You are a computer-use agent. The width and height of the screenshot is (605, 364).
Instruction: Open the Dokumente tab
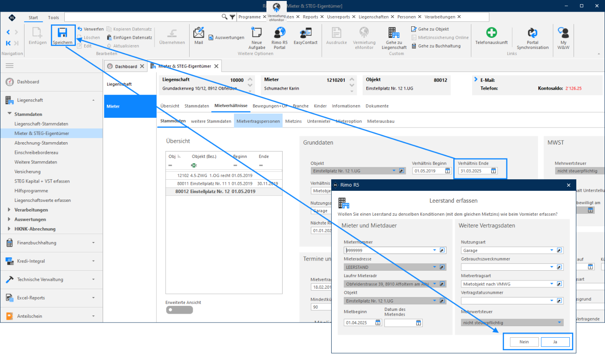[377, 106]
